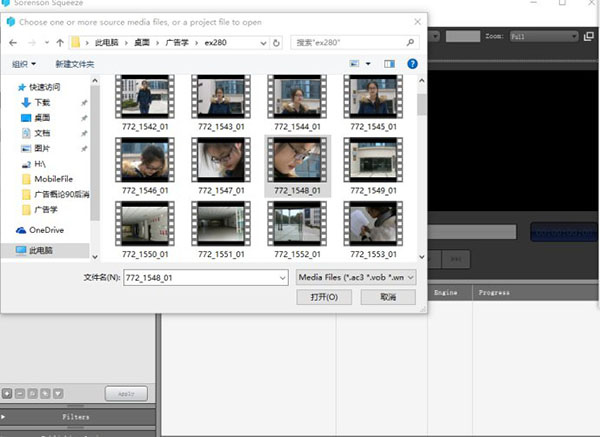600x437 pixels.
Task: Select video 772_1550_01
Action: coord(145,230)
